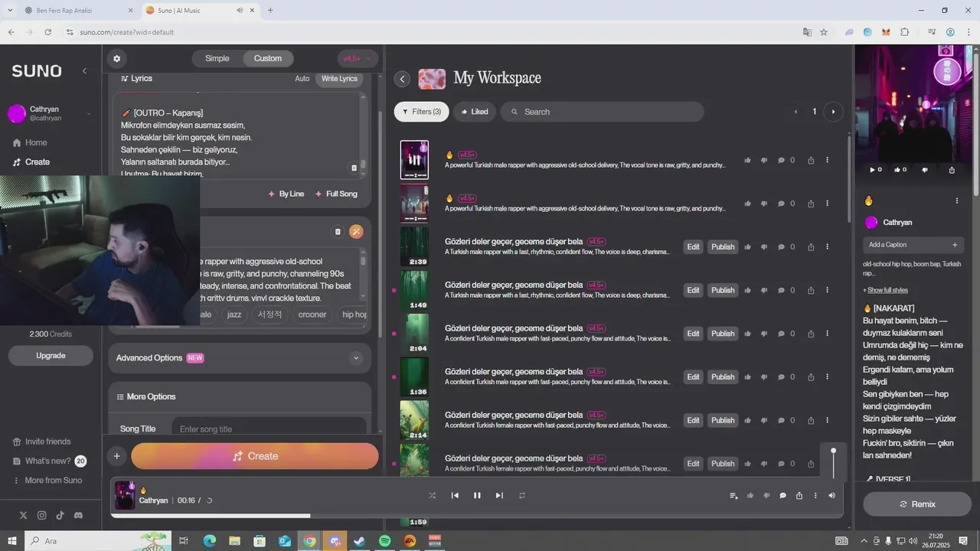The height and width of the screenshot is (551, 980).
Task: Click the player bar progress track
Action: point(476,516)
